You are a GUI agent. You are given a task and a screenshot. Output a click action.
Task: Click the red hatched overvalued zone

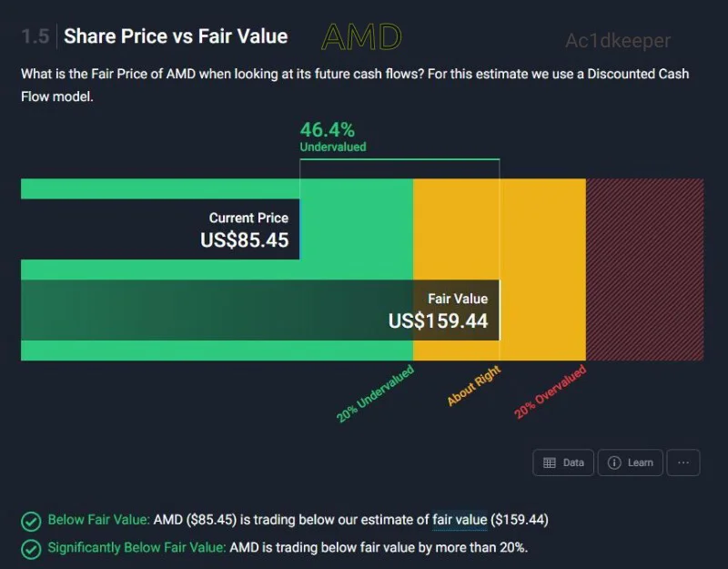pos(645,269)
